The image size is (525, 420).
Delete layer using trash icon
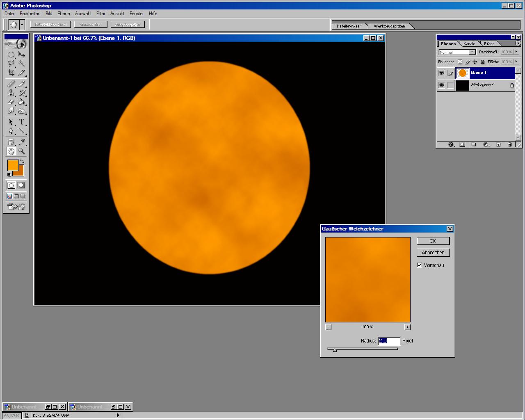coord(510,144)
